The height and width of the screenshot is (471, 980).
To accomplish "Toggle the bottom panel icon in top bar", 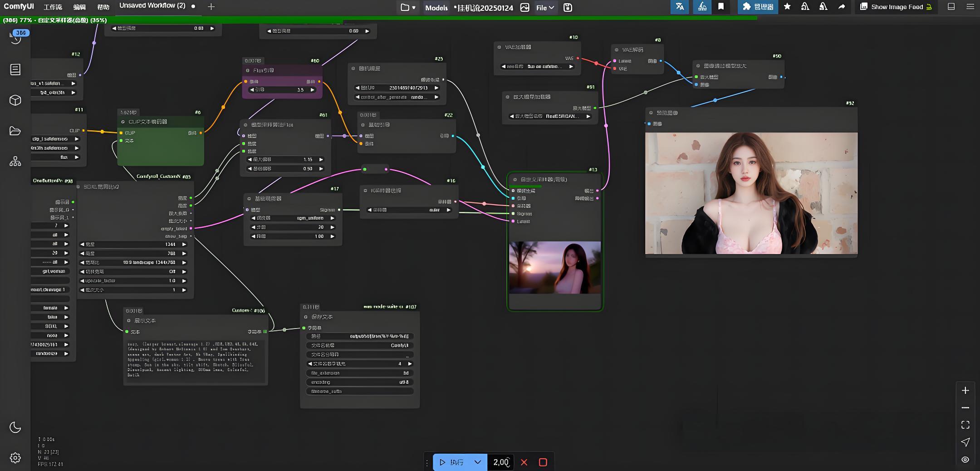I will (951, 7).
